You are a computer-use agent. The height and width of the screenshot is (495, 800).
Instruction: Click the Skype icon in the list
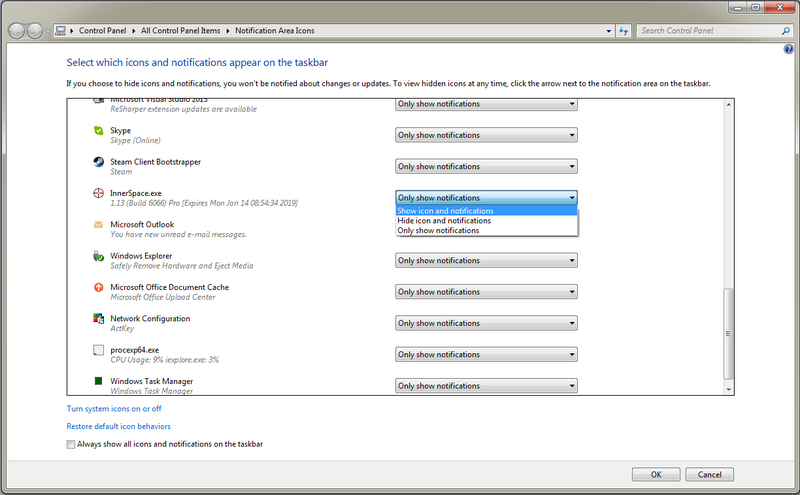98,131
